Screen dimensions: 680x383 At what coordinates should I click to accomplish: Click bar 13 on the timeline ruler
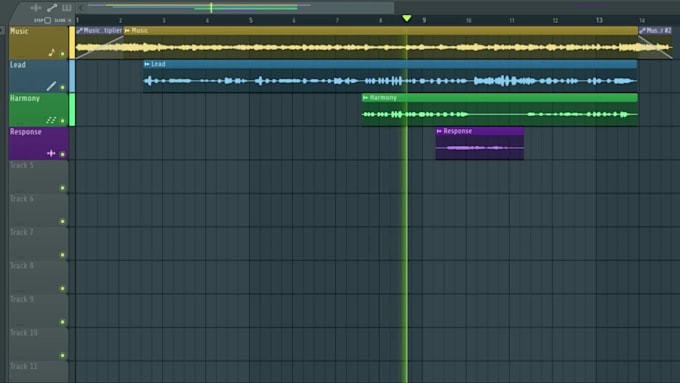point(599,20)
